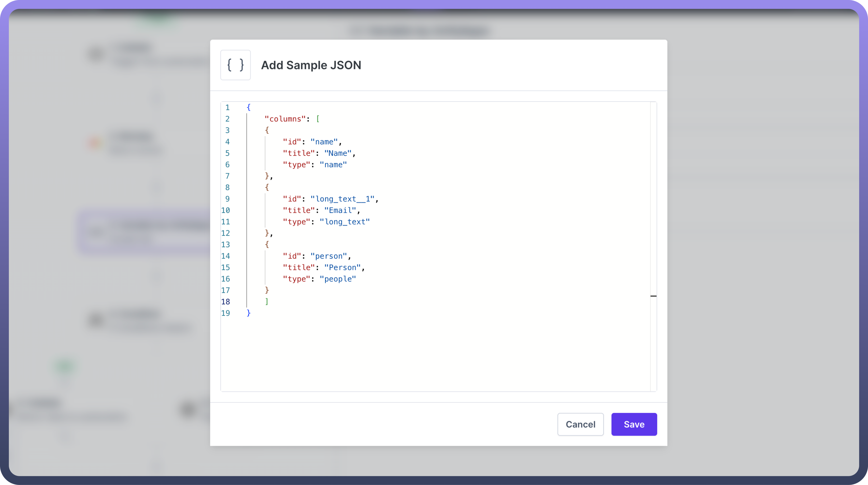Screen dimensions: 868x485
Task: Place cursor in the "Email" title value
Action: click(x=340, y=211)
